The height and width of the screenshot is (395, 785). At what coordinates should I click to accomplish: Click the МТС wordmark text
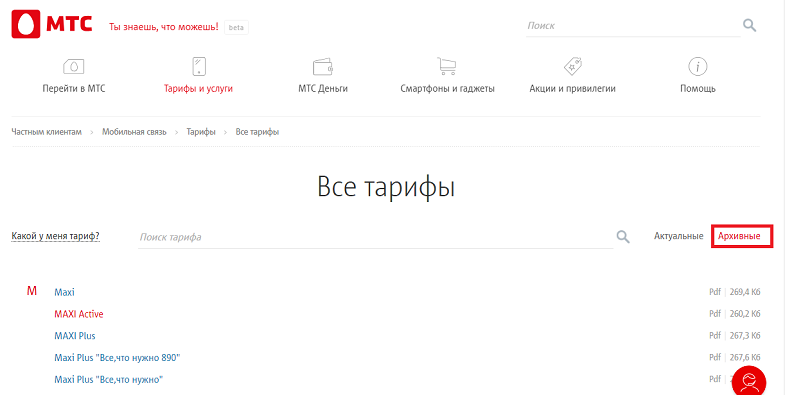70,24
